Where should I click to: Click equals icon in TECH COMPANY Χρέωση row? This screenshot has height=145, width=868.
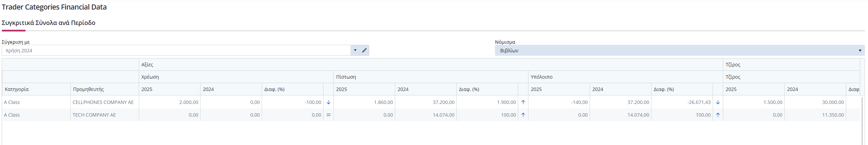pyautogui.click(x=329, y=115)
